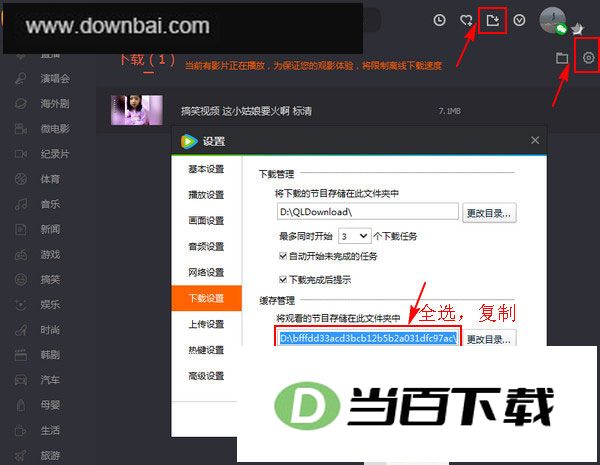
Task: Toggle 下载完成后提示 checkbox
Action: (283, 280)
